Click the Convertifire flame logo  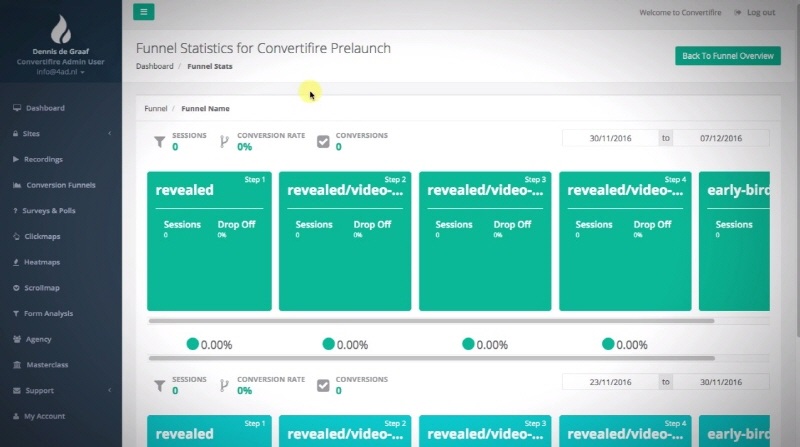[61, 29]
